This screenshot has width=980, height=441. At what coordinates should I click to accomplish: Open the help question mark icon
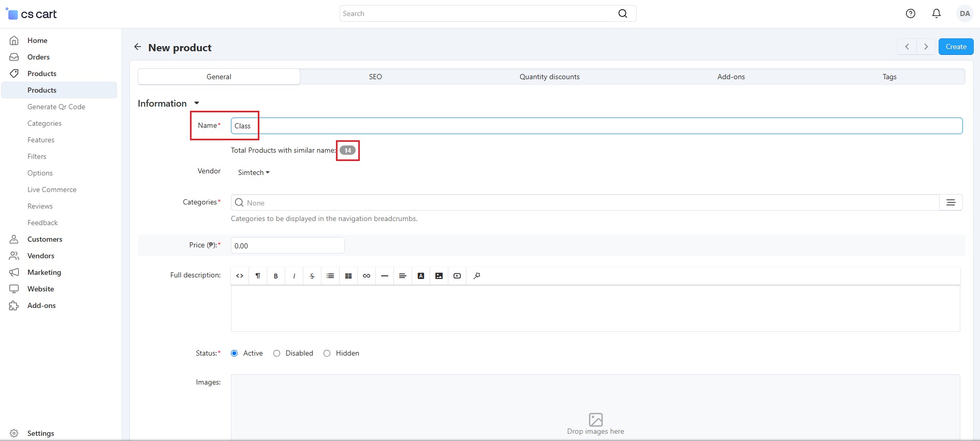911,13
